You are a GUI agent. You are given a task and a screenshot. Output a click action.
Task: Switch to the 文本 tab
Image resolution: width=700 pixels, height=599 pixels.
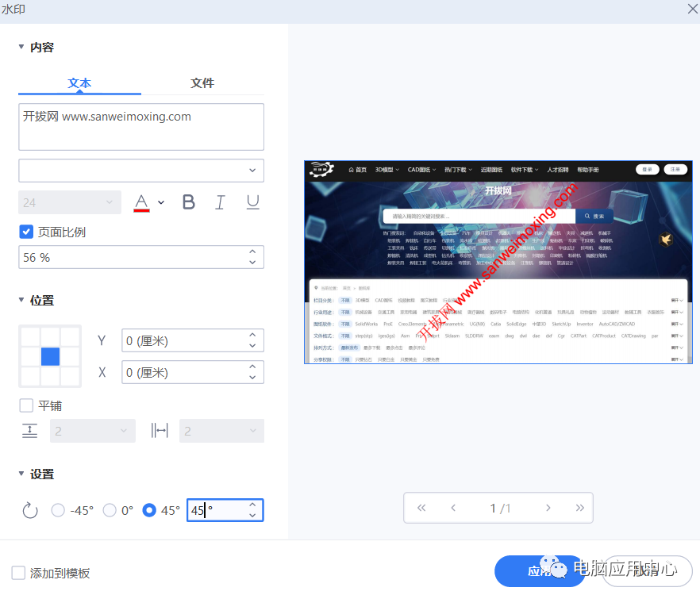(x=79, y=83)
